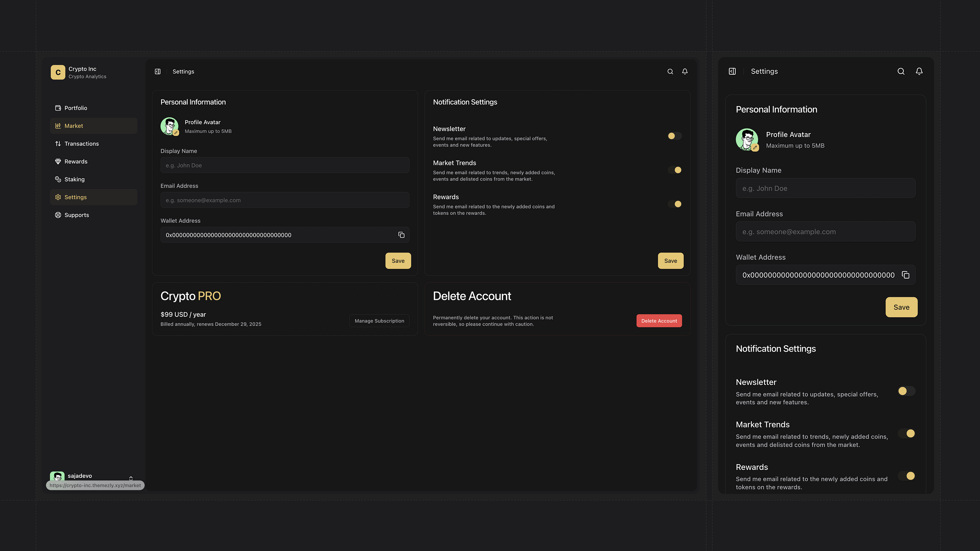Image resolution: width=980 pixels, height=551 pixels.
Task: Open search in the desktop Settings header
Action: click(670, 72)
